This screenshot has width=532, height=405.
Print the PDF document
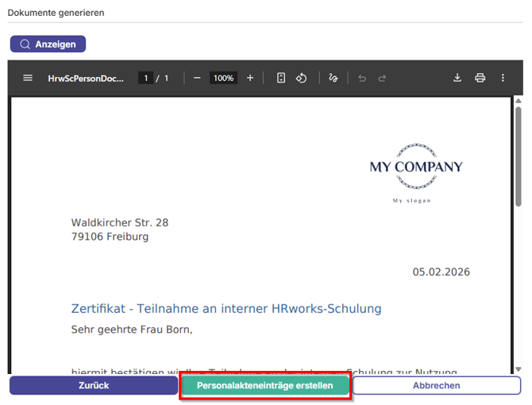click(x=480, y=78)
